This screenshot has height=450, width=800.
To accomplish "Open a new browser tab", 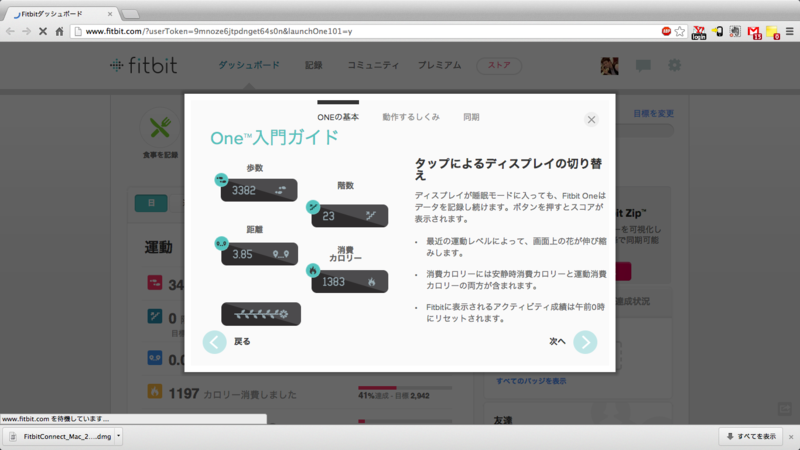I will (x=131, y=14).
